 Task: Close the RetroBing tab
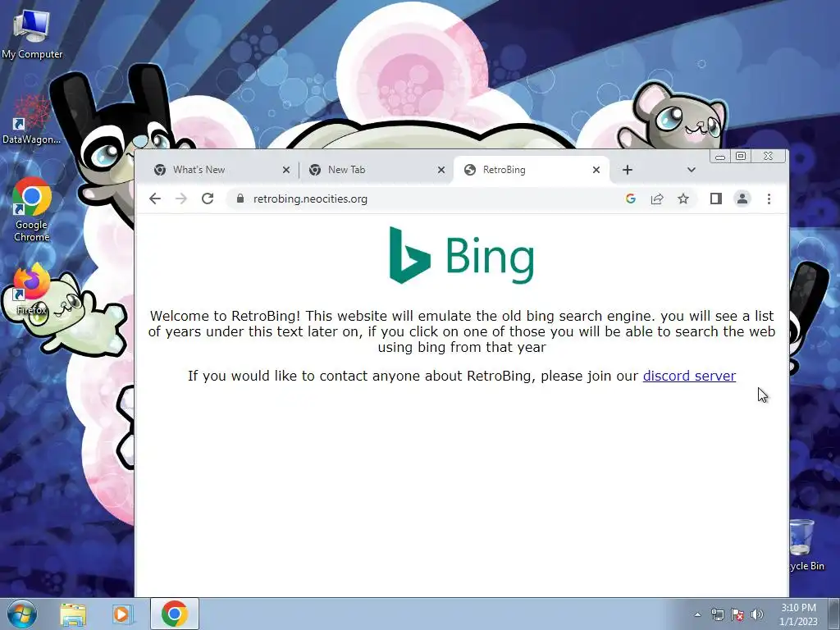[596, 170]
